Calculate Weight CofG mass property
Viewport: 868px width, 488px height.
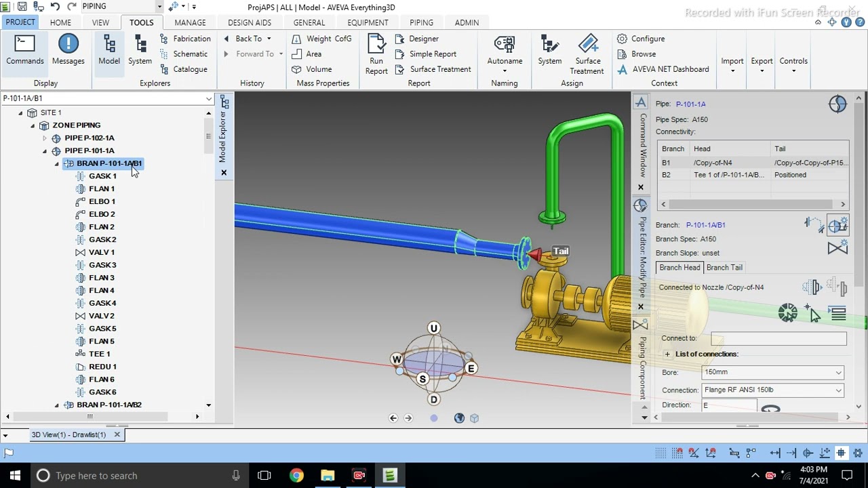[x=322, y=39]
